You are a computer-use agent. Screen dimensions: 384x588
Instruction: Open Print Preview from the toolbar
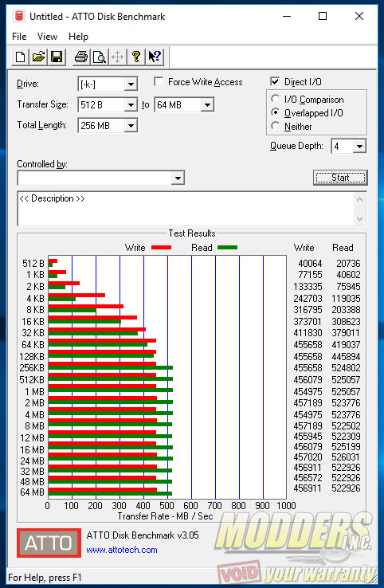point(100,57)
